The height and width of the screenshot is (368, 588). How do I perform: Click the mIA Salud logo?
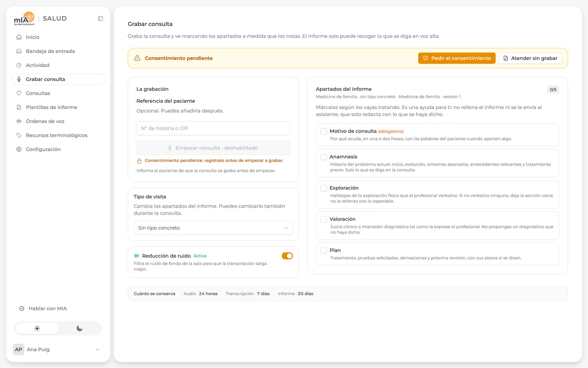click(x=40, y=18)
